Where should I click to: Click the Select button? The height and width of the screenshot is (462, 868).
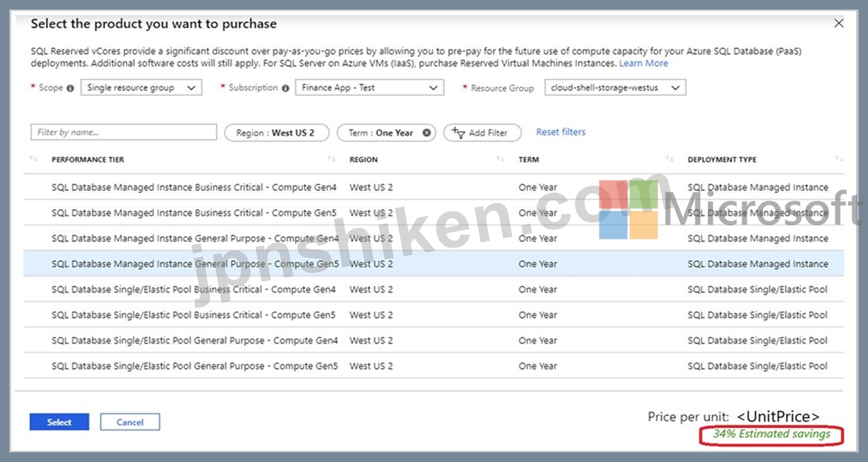coord(59,422)
